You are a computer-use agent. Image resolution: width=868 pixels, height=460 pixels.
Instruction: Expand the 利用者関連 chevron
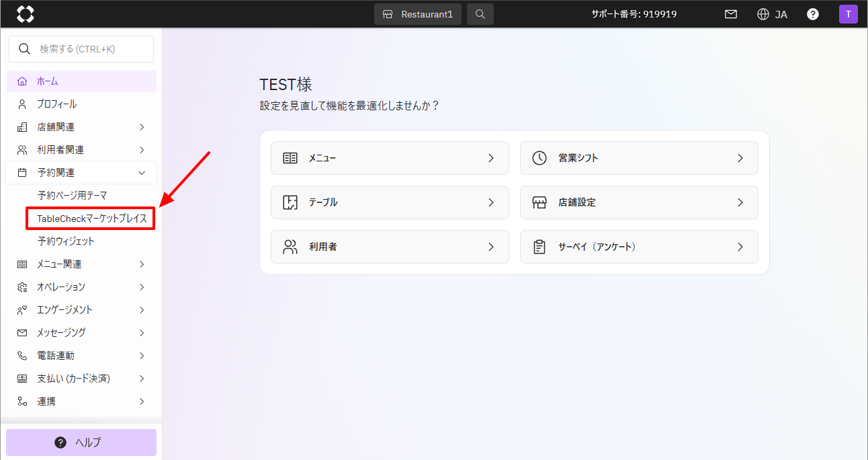click(142, 150)
